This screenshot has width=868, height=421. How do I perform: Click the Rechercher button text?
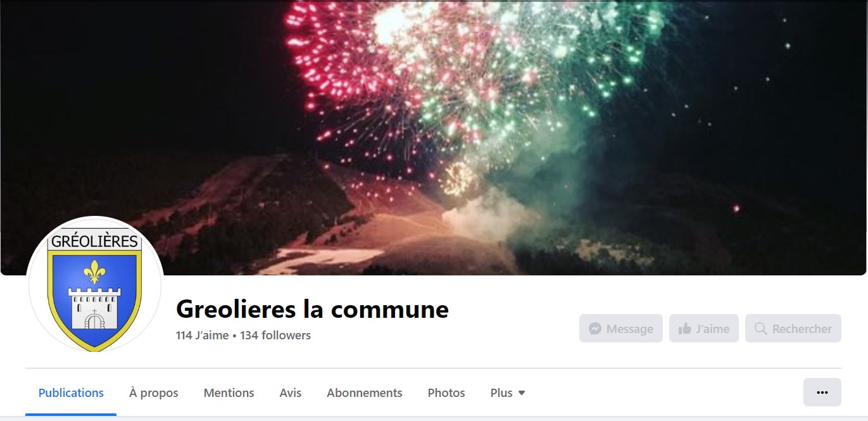tap(802, 329)
